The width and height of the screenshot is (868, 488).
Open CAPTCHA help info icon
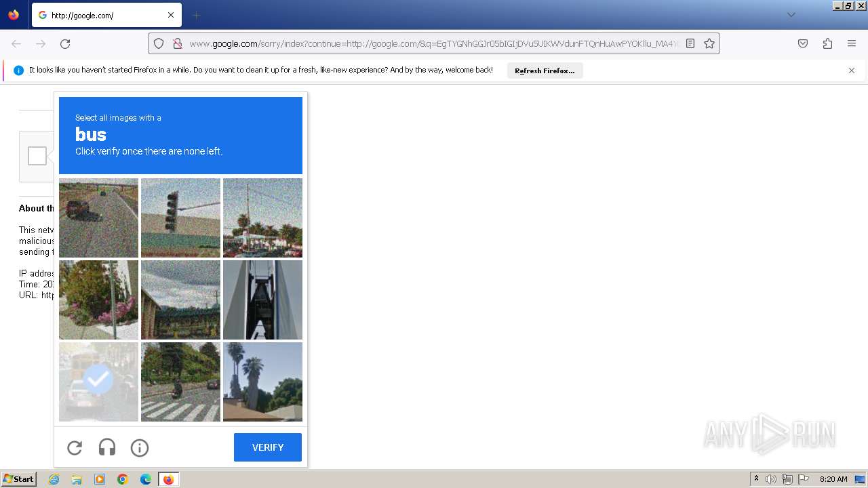(x=140, y=447)
